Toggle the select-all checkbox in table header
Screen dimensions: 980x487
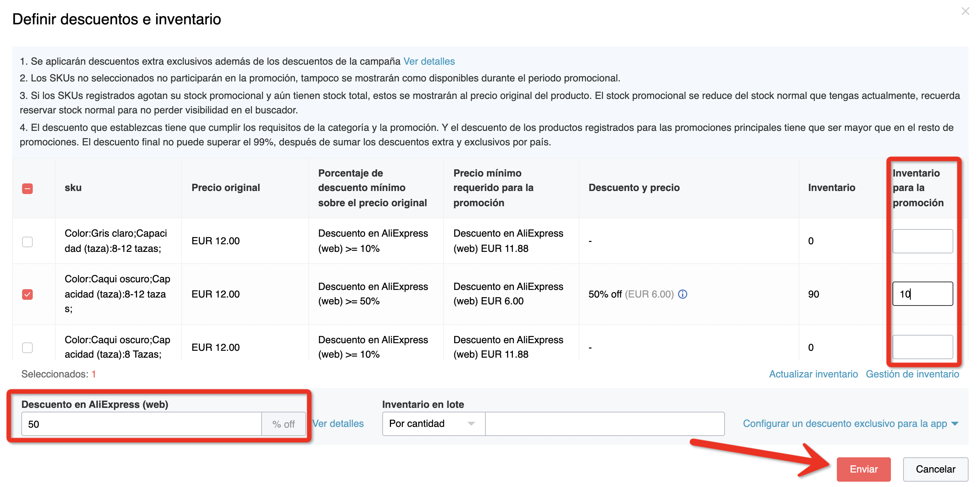[x=27, y=188]
